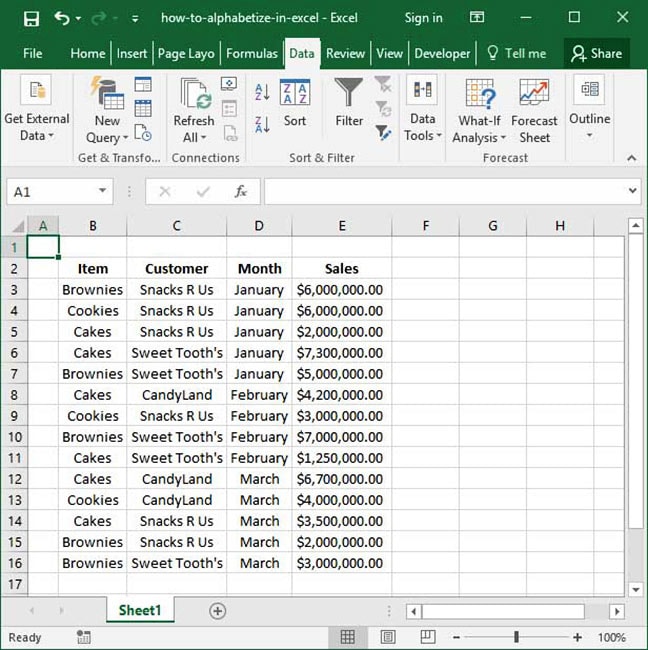
Task: Click the Item header cell
Action: tap(93, 269)
